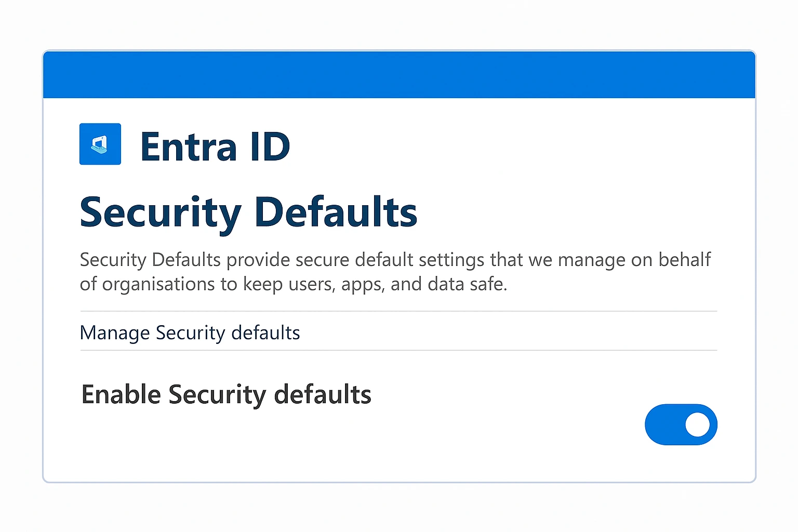The image size is (798, 532).
Task: Click the description starting 'Security Defaults provide'
Action: [395, 272]
